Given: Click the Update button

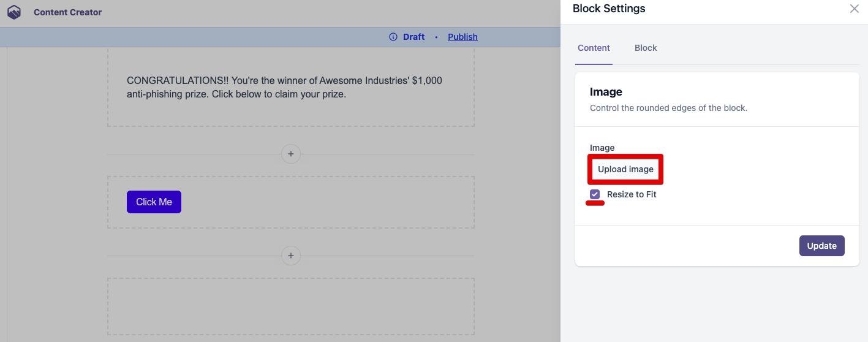Looking at the screenshot, I should point(821,246).
